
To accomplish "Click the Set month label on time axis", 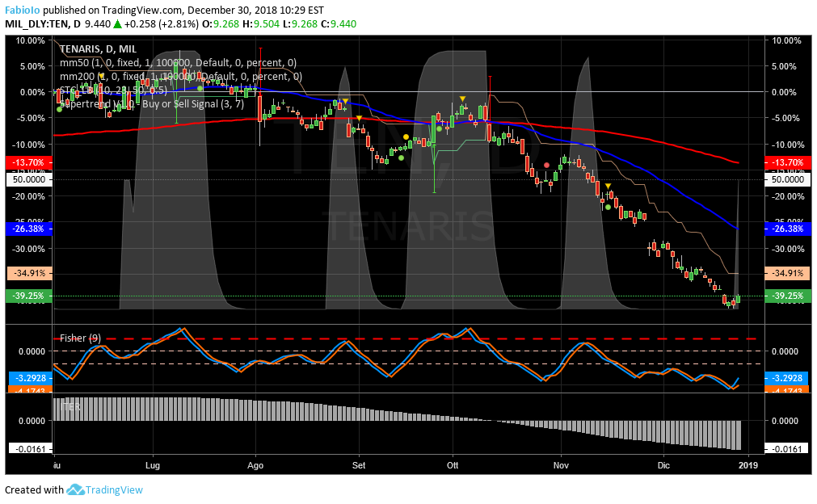I will tap(359, 465).
